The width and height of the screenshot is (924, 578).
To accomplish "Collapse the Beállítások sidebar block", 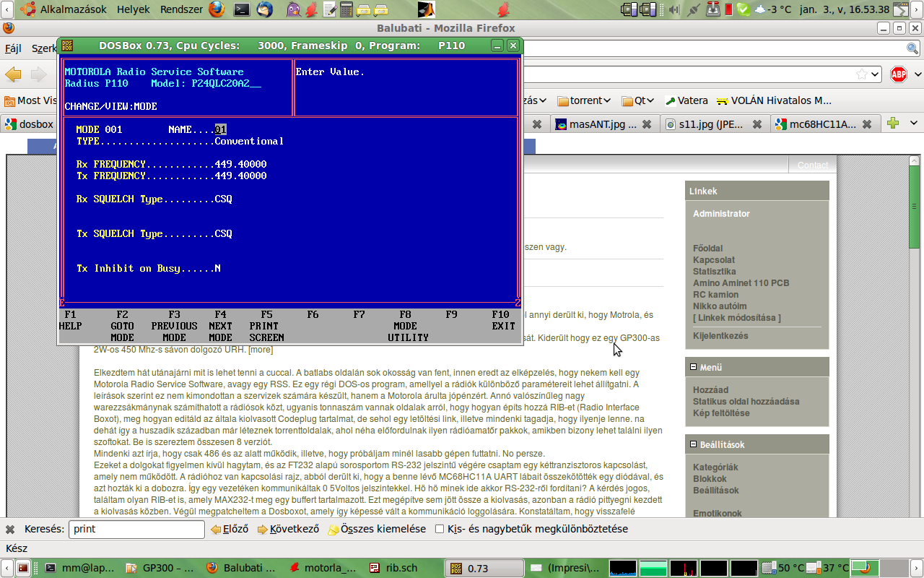I will 694,444.
